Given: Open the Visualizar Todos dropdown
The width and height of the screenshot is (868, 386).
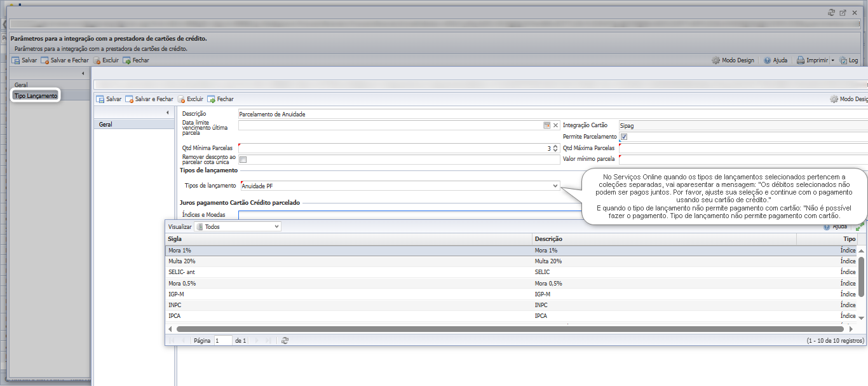Looking at the screenshot, I should 238,226.
